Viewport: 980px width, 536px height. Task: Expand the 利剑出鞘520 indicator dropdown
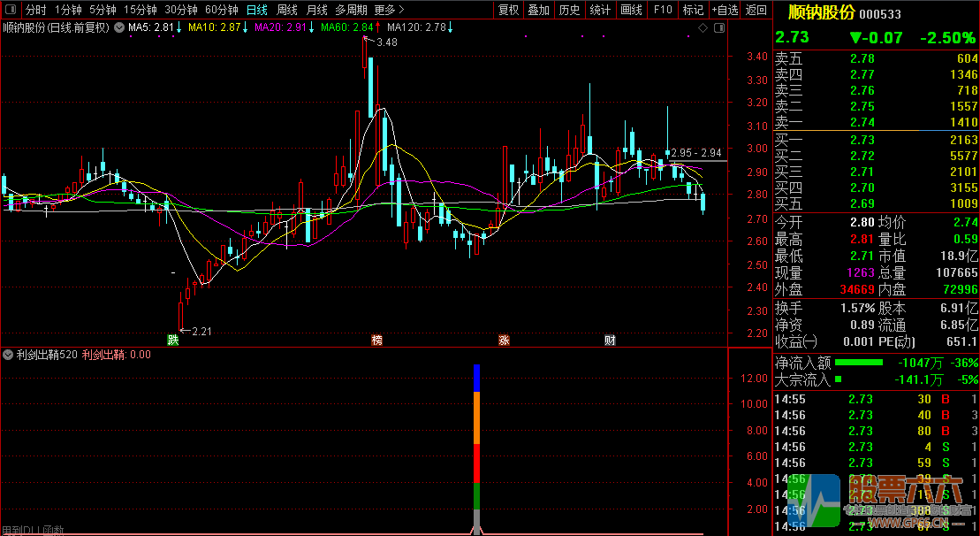pyautogui.click(x=9, y=355)
